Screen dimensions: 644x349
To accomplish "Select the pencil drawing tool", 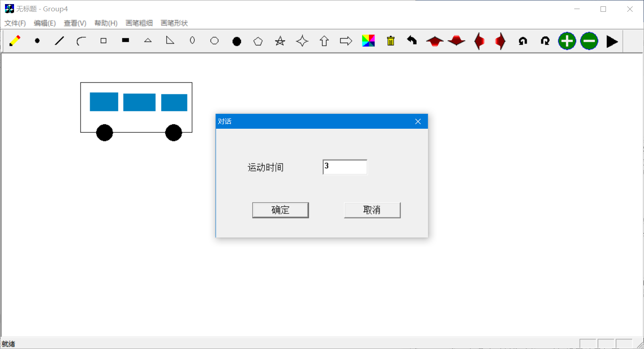I will 14,41.
